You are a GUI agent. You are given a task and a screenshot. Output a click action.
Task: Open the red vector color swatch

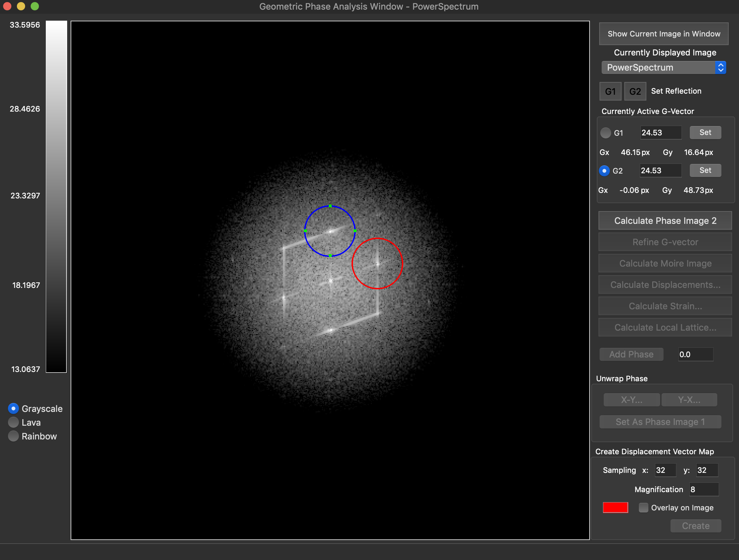click(615, 508)
